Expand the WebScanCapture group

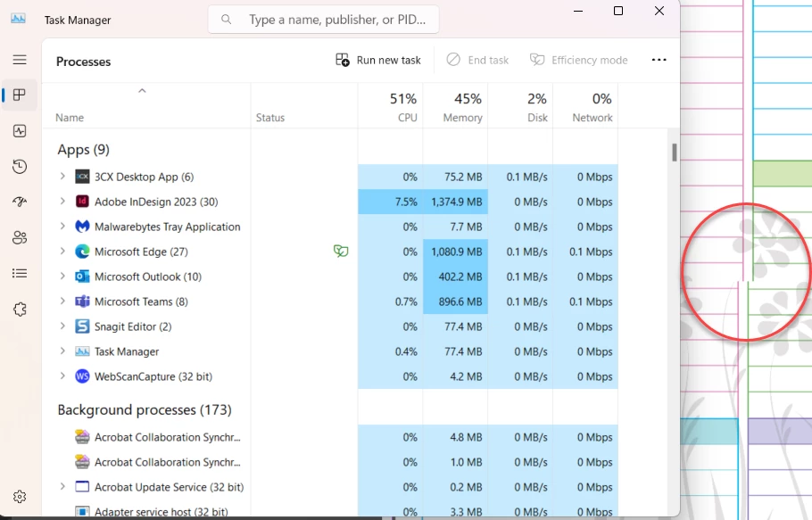[62, 376]
